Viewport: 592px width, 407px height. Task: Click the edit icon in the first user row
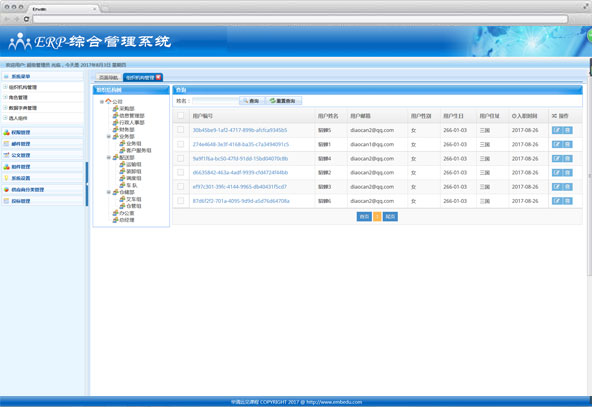pos(557,130)
